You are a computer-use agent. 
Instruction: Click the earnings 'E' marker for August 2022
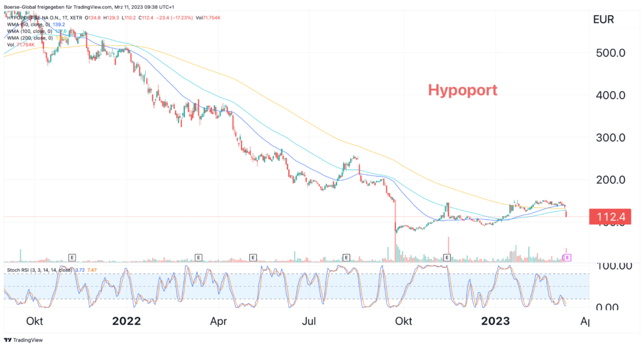click(347, 258)
